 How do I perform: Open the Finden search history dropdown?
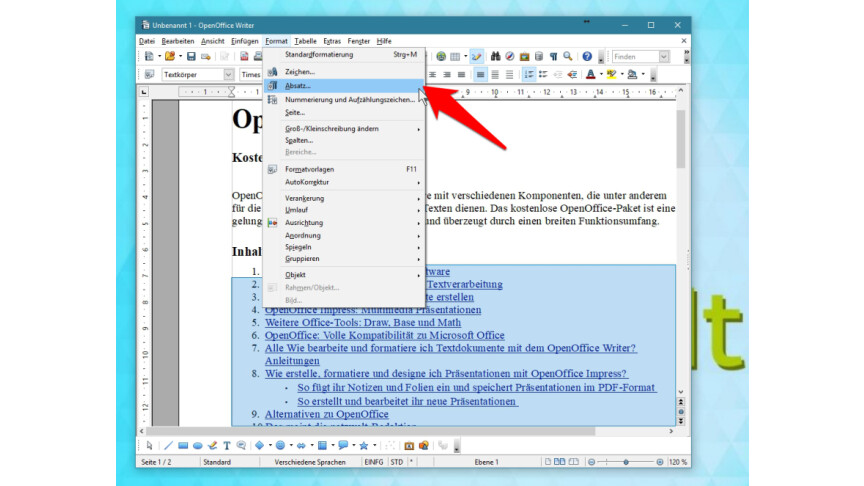point(664,57)
